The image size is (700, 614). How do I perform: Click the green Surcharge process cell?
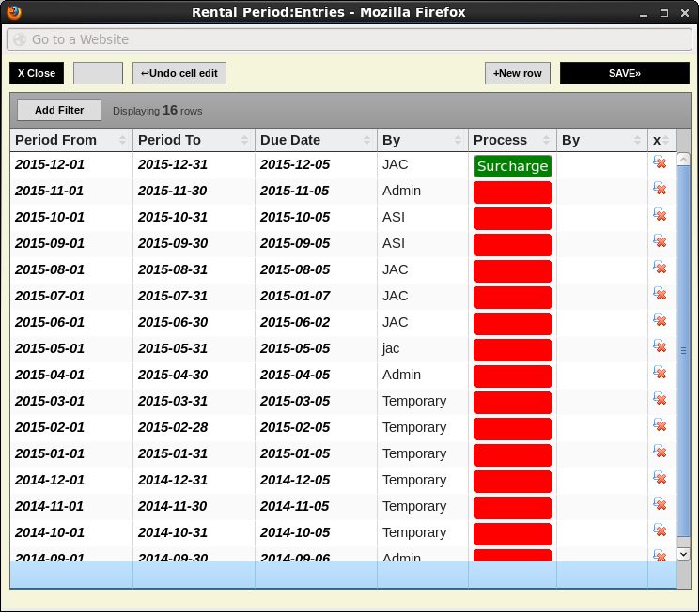click(x=512, y=166)
